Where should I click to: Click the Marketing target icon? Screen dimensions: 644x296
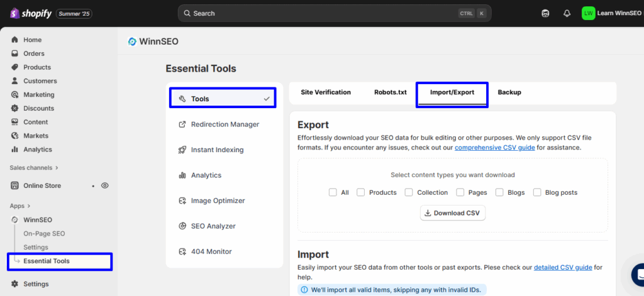click(15, 94)
